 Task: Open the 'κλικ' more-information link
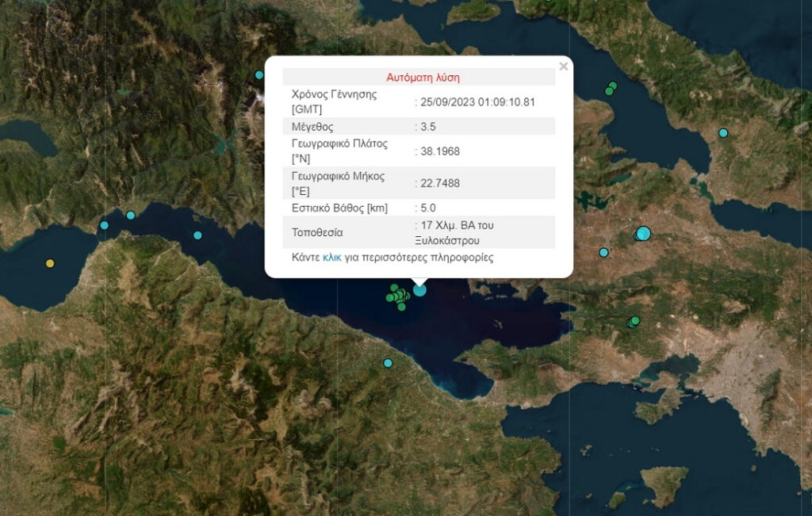pos(332,258)
